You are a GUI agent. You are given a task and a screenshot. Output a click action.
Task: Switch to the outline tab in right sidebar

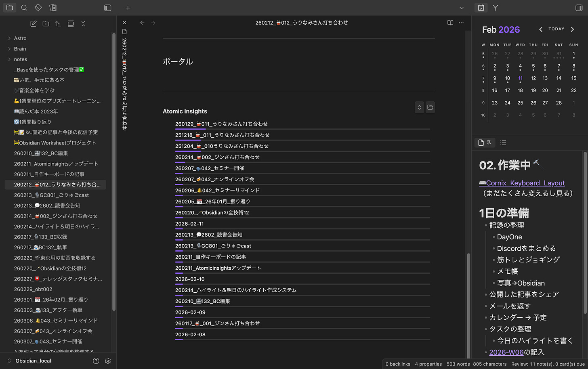(x=503, y=143)
